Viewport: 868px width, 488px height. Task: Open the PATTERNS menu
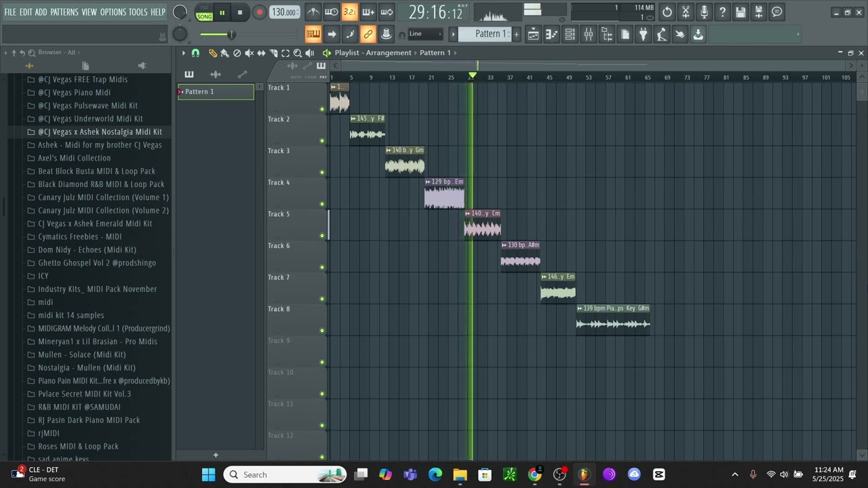point(64,12)
